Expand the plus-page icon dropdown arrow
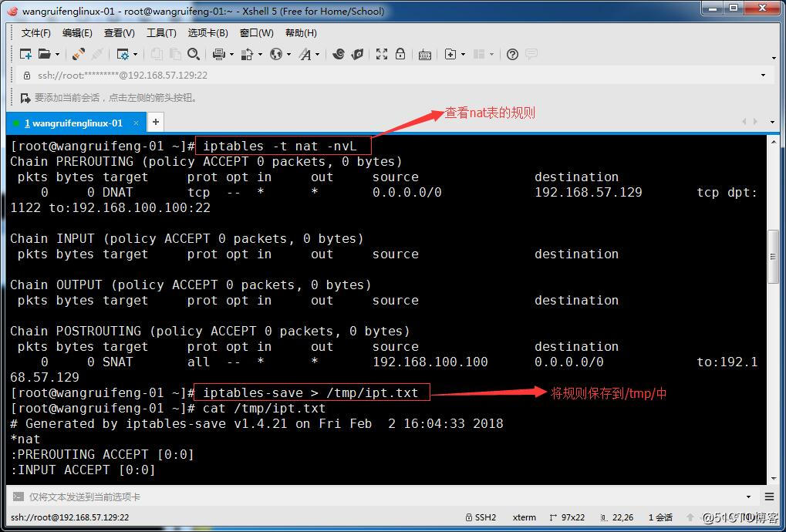The height and width of the screenshot is (532, 786). (463, 54)
